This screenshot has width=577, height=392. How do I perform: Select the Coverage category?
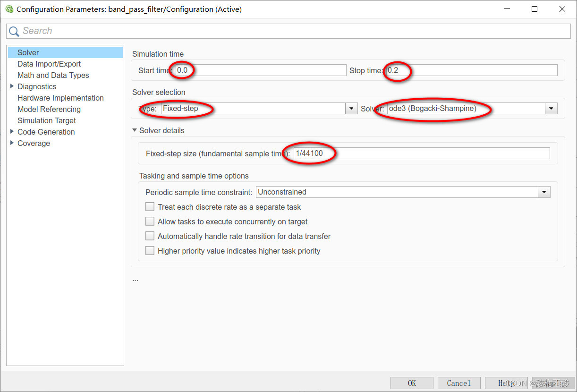[x=34, y=143]
